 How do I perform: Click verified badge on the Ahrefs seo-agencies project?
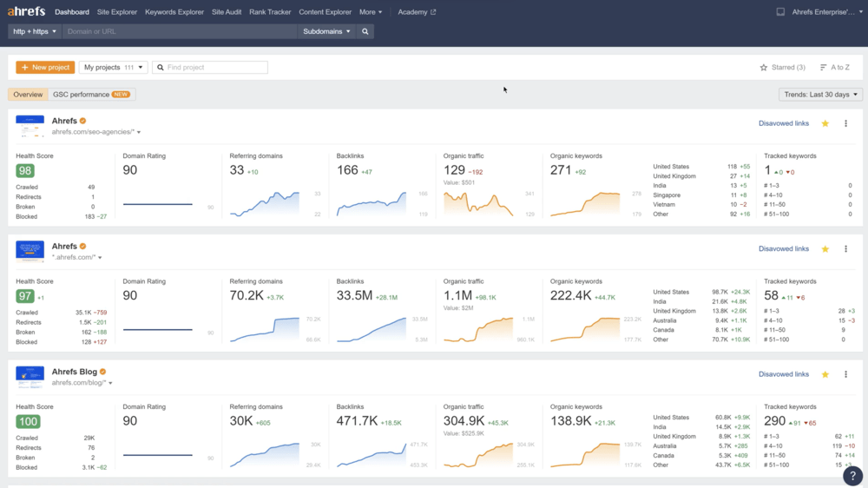click(x=82, y=121)
